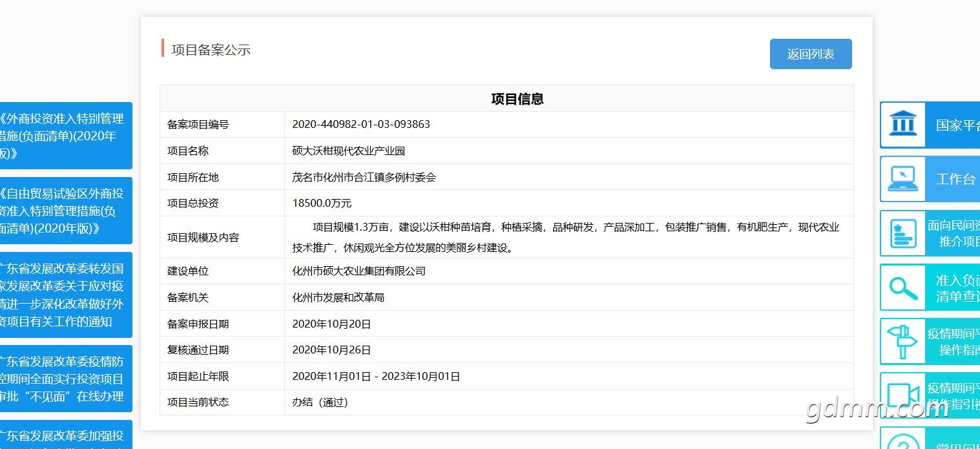Image resolution: width=980 pixels, height=449 pixels.
Task: Open the 疫情防控期间全面实行投资项目审批 "不见面" 在线办理 link
Action: pyautogui.click(x=66, y=379)
